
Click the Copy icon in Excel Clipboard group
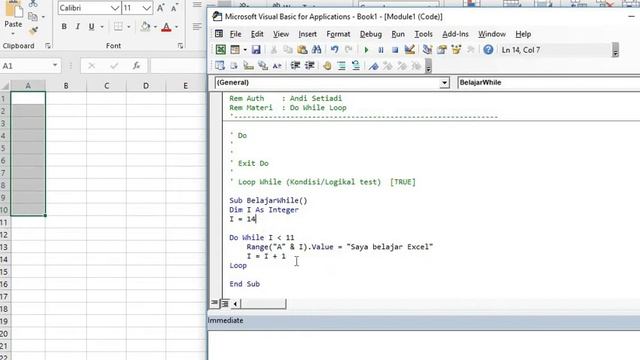coord(33,17)
